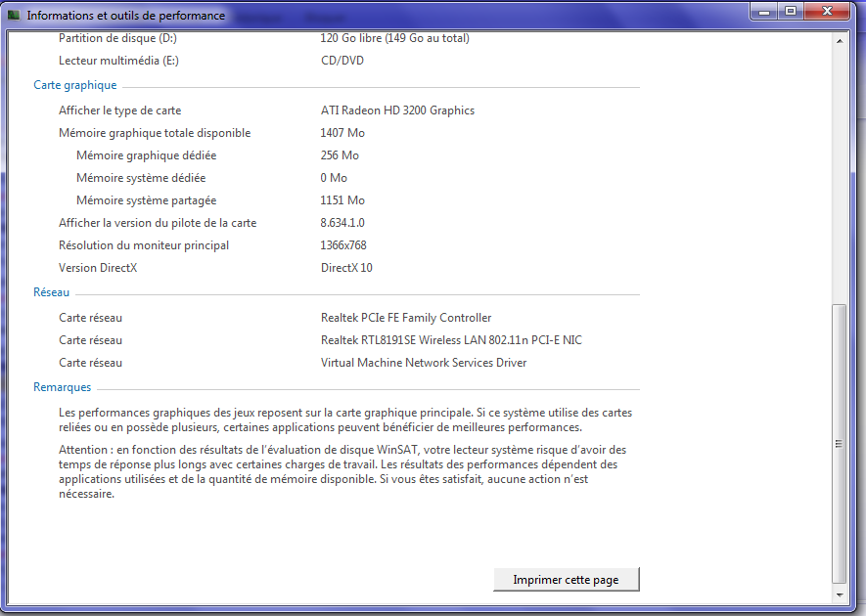Maximize the performance information window
Image resolution: width=866 pixels, height=616 pixels.
[x=791, y=11]
